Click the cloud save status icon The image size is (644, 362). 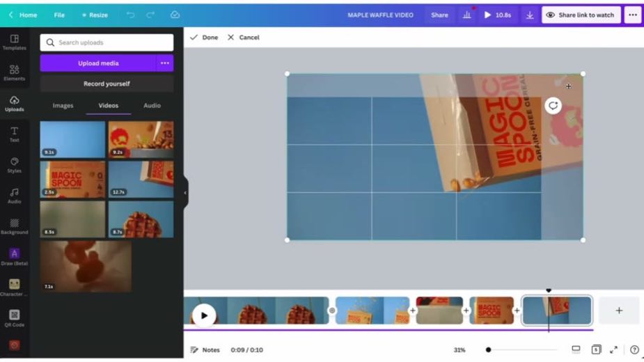click(175, 15)
